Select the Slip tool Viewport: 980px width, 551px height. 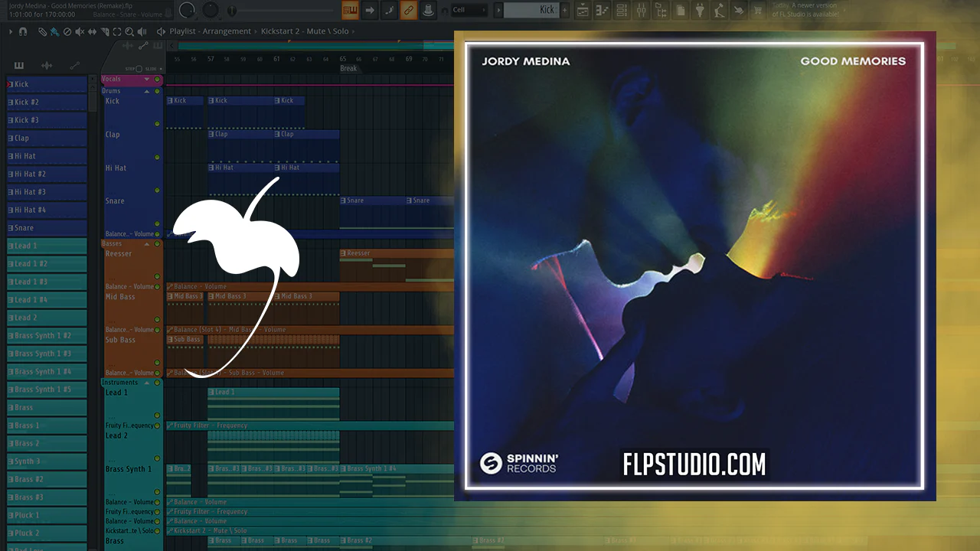(92, 31)
